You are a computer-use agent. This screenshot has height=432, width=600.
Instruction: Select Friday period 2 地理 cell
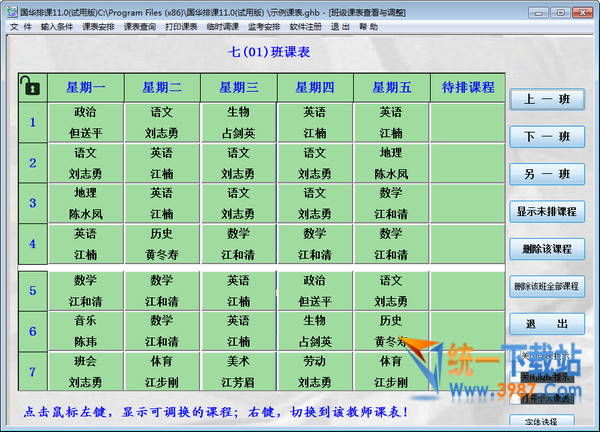391,163
